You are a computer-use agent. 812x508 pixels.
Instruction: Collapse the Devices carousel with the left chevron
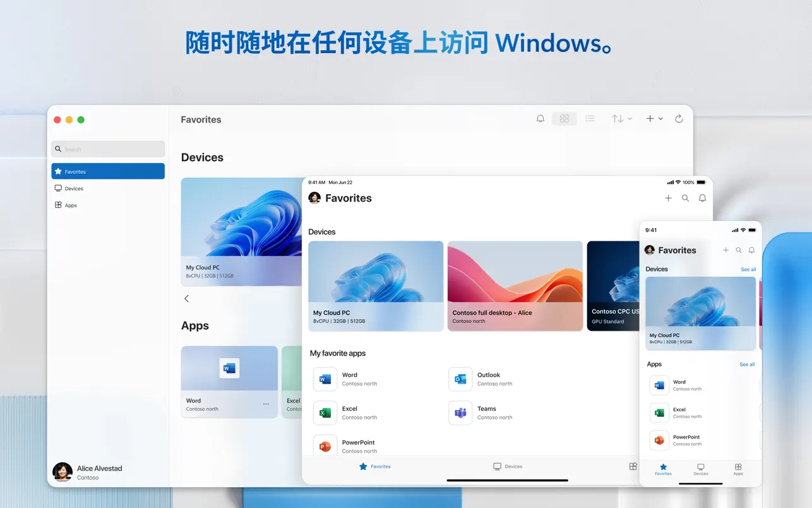[186, 298]
